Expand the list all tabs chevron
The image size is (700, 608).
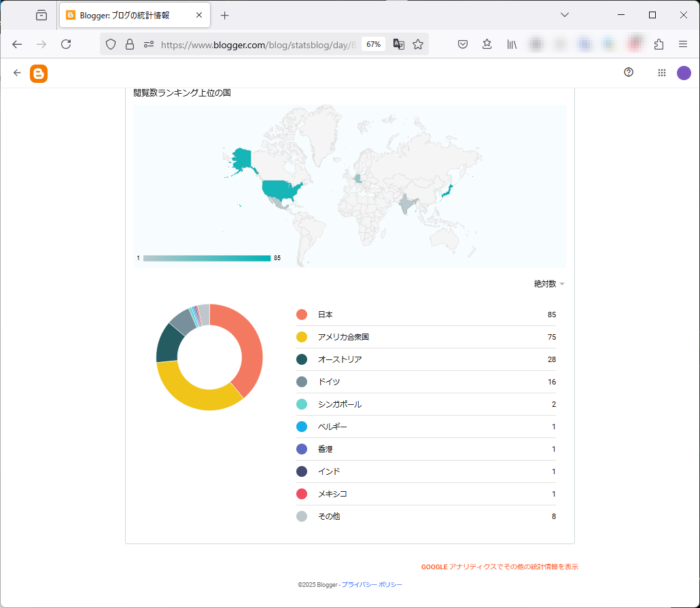coord(565,15)
